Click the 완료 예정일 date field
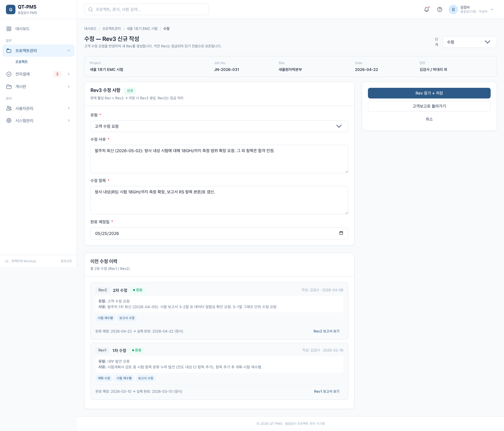The width and height of the screenshot is (504, 431). (219, 233)
